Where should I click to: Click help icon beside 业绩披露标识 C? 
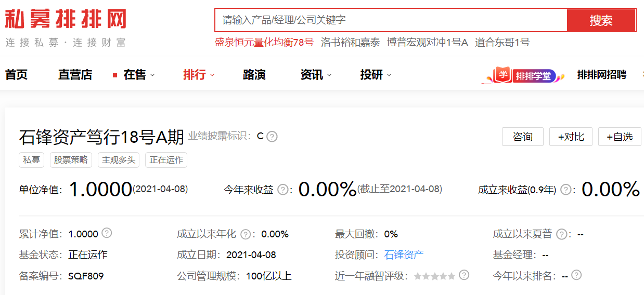pyautogui.click(x=272, y=137)
